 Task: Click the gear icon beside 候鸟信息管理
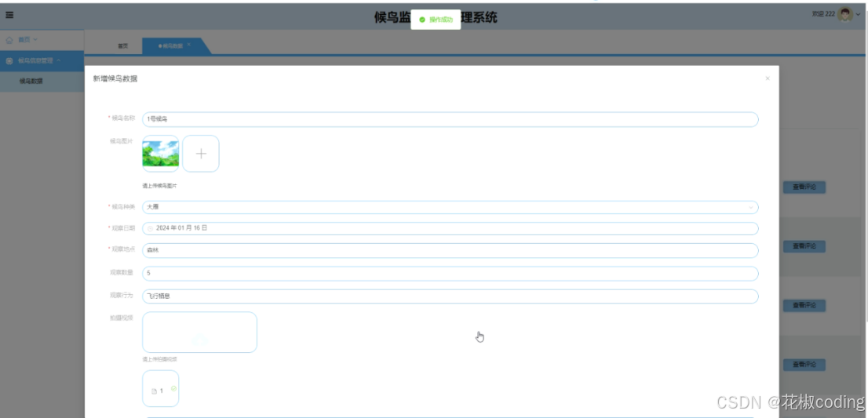[x=9, y=61]
